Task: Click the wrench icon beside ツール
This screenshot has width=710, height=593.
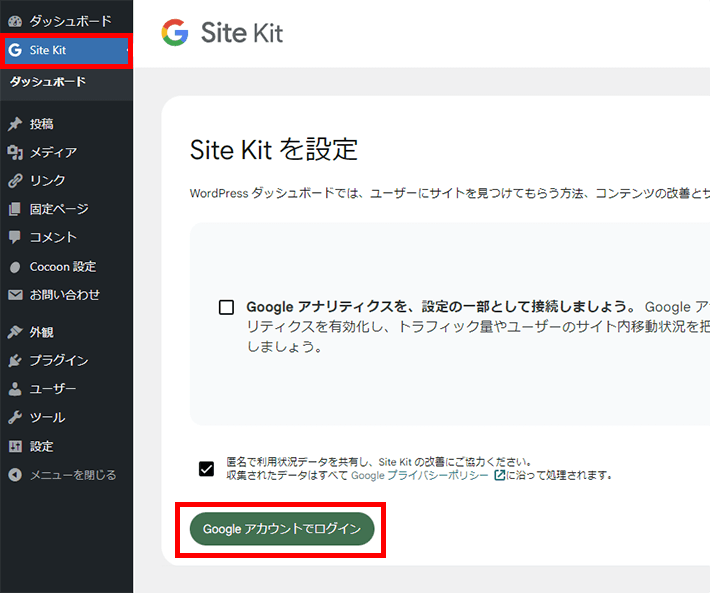Action: click(x=14, y=417)
